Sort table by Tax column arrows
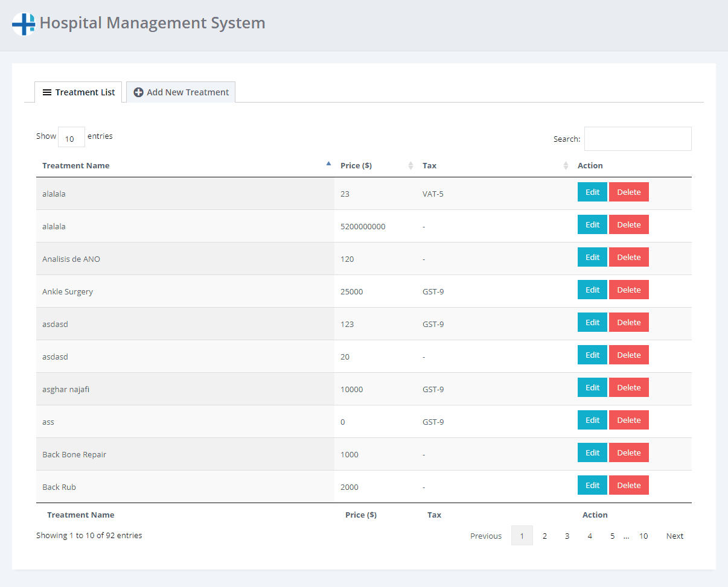728x587 pixels. coord(566,165)
